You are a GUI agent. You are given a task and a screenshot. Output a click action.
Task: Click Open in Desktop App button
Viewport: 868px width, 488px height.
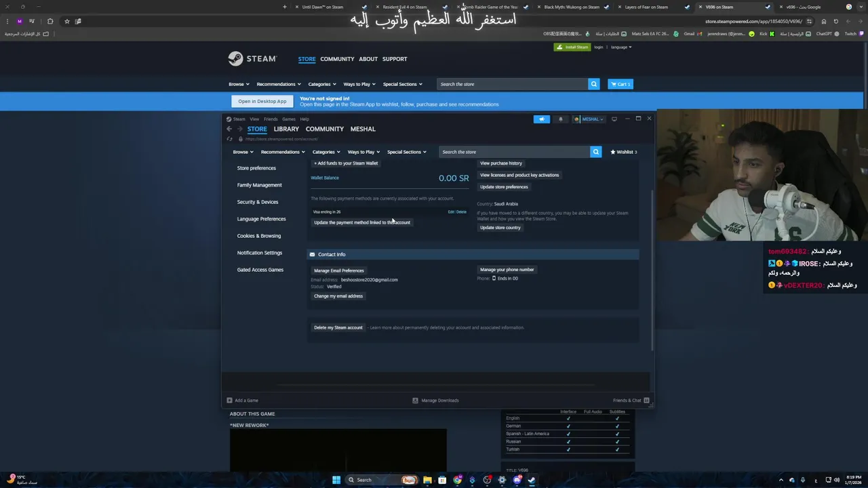coord(262,101)
